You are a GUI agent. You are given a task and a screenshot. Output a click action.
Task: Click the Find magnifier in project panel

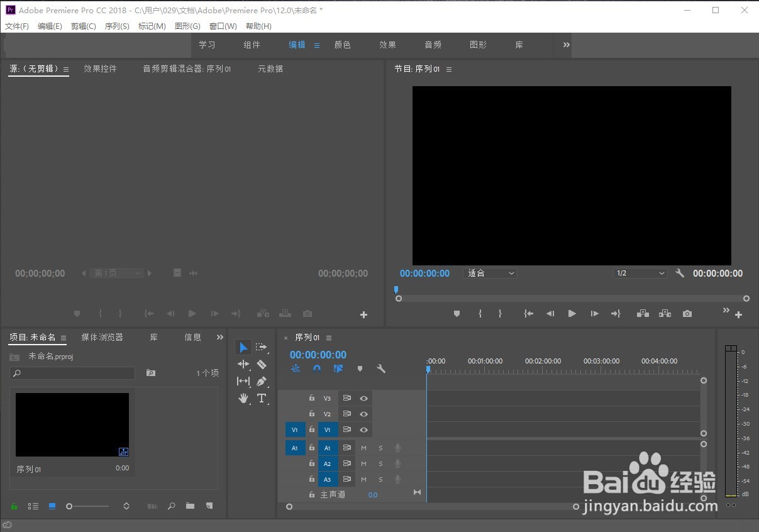pos(171,506)
